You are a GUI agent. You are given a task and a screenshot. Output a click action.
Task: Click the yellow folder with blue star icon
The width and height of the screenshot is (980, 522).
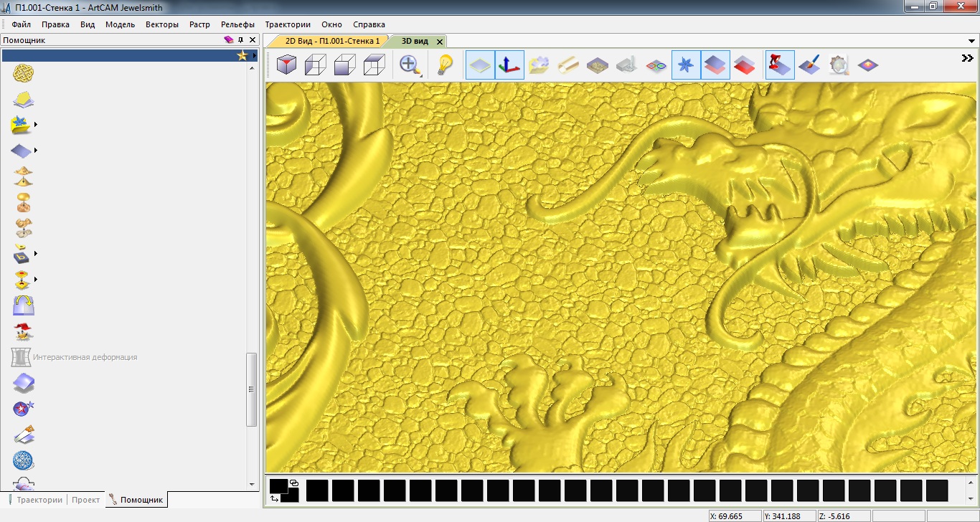pos(20,125)
